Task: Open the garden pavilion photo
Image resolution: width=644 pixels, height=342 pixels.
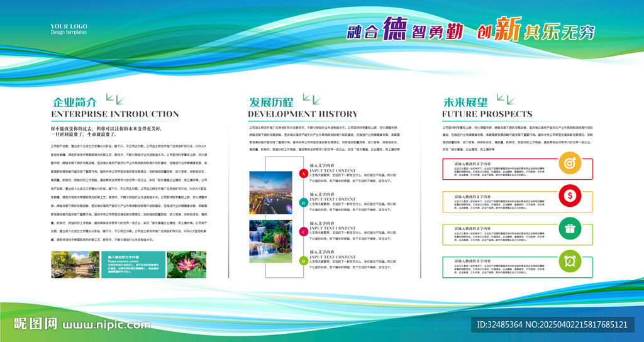Action: 75,265
